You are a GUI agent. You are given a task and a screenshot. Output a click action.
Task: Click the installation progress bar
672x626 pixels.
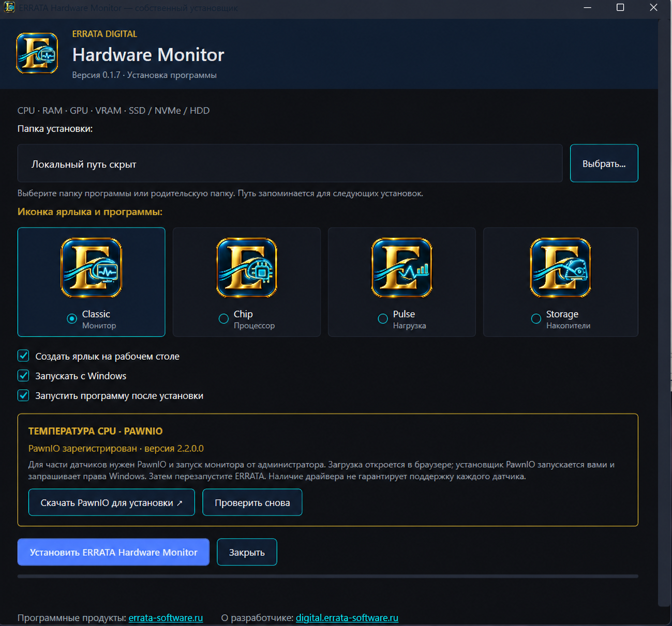point(328,576)
